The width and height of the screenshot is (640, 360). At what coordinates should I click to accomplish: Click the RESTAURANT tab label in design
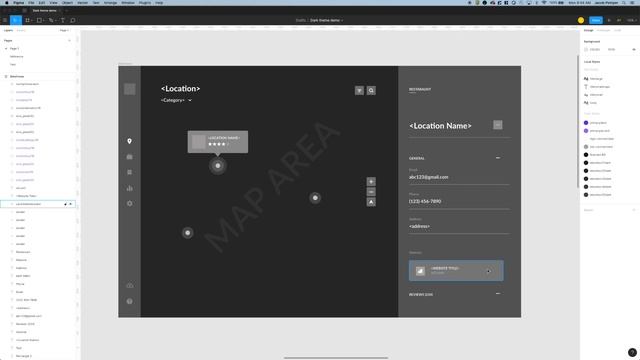420,89
